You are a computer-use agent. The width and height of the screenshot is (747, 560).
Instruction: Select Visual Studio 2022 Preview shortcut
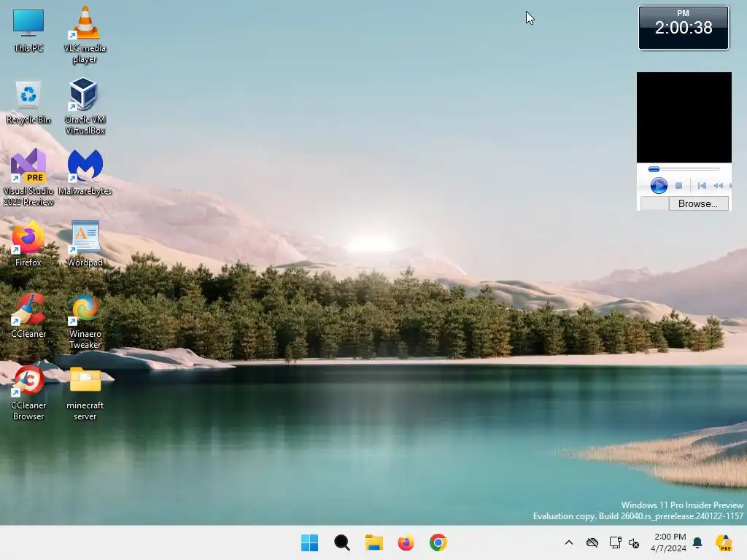pos(28,177)
